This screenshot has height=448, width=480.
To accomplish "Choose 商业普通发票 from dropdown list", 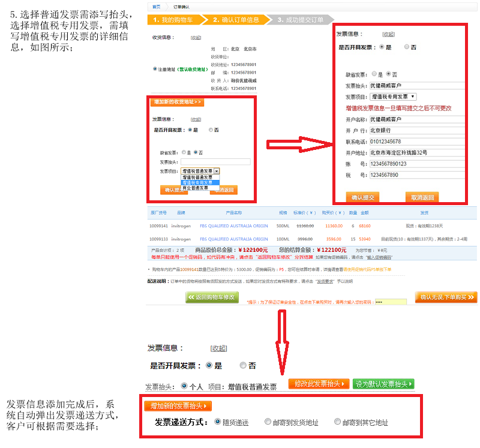I will tap(197, 188).
